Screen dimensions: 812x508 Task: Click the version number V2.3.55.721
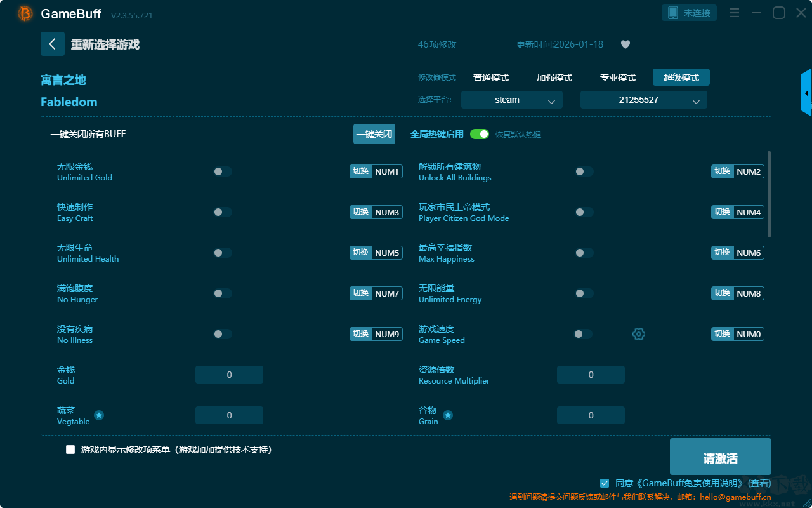[x=132, y=15]
